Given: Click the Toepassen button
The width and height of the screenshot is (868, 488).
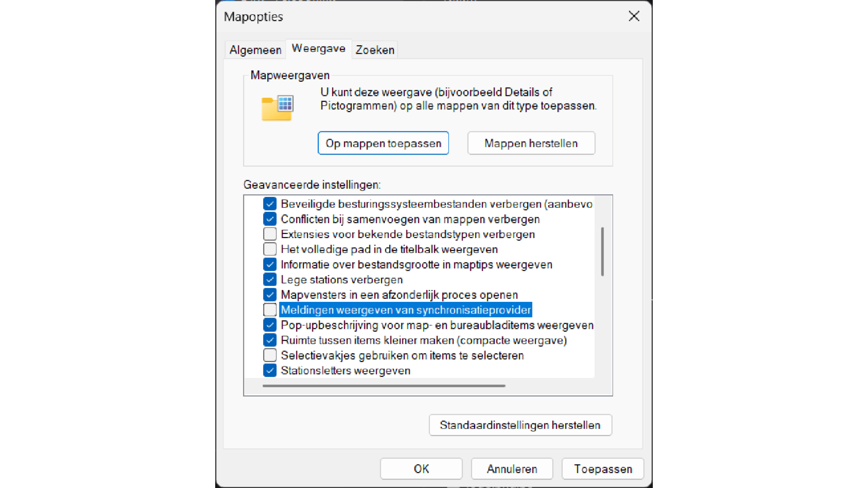Looking at the screenshot, I should coord(603,469).
